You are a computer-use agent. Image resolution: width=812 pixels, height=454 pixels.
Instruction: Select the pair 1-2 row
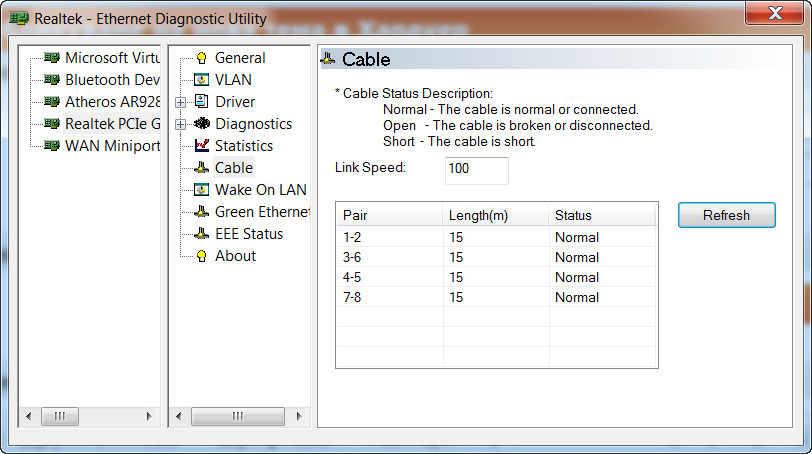point(496,237)
